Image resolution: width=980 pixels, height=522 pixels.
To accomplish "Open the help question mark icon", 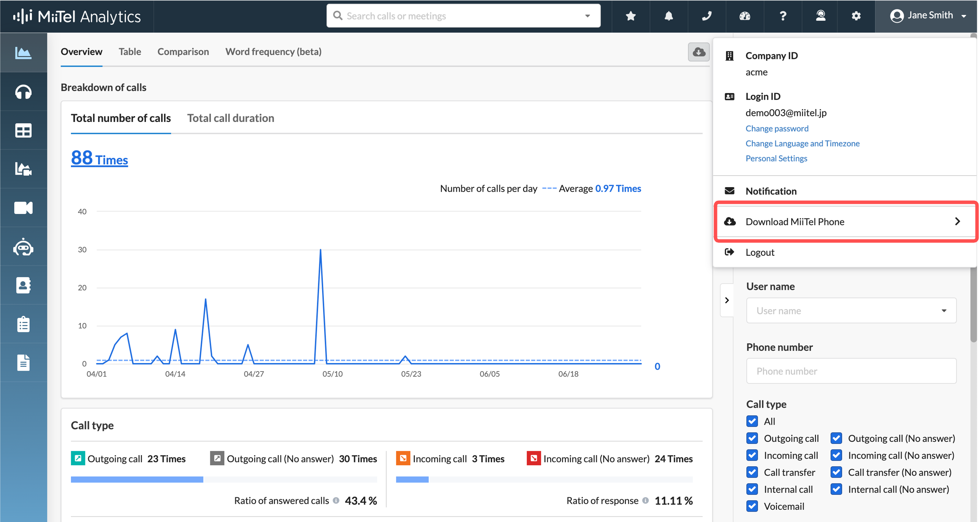I will pyautogui.click(x=783, y=16).
